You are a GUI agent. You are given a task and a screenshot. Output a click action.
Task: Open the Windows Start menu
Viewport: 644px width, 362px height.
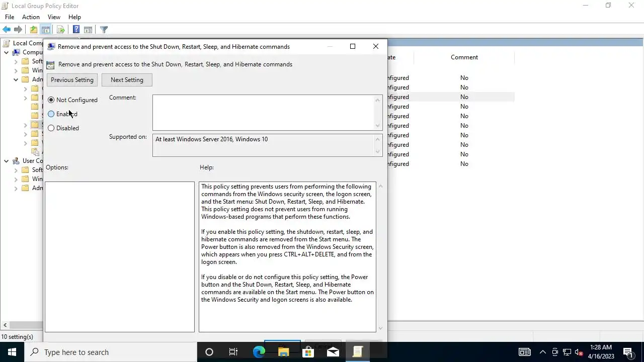pyautogui.click(x=12, y=352)
